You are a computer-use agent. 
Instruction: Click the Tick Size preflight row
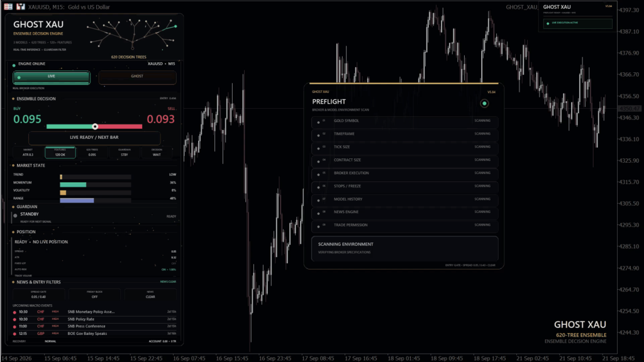(405, 147)
